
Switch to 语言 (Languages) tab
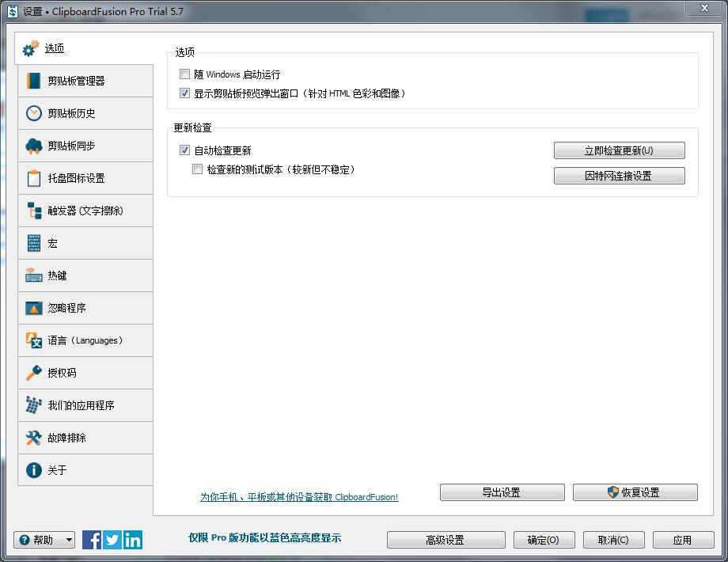coord(85,340)
